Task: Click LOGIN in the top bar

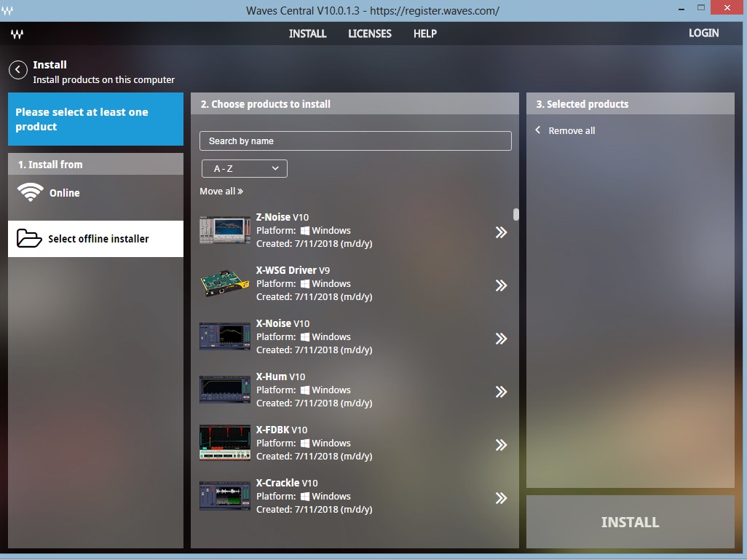Action: click(x=703, y=33)
